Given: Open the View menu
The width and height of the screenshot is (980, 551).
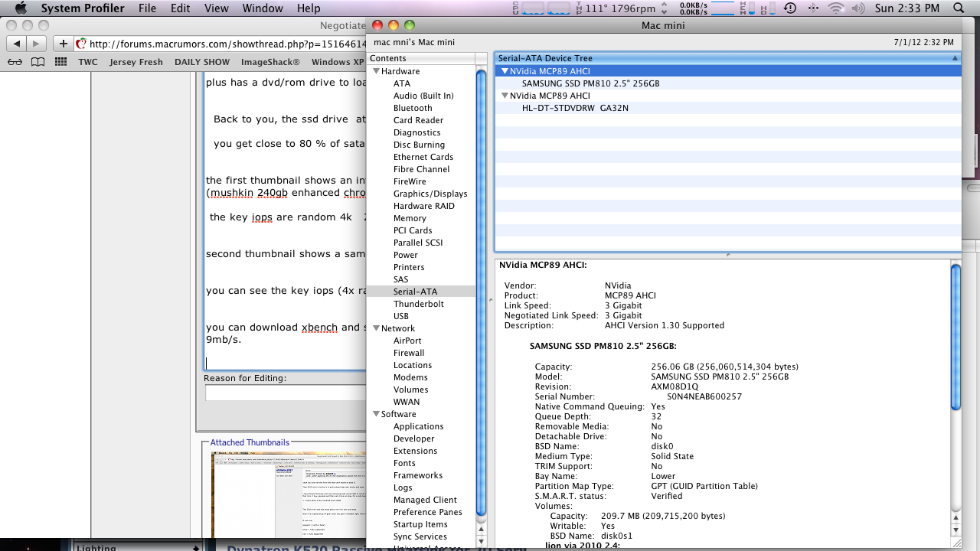Looking at the screenshot, I should 217,8.
